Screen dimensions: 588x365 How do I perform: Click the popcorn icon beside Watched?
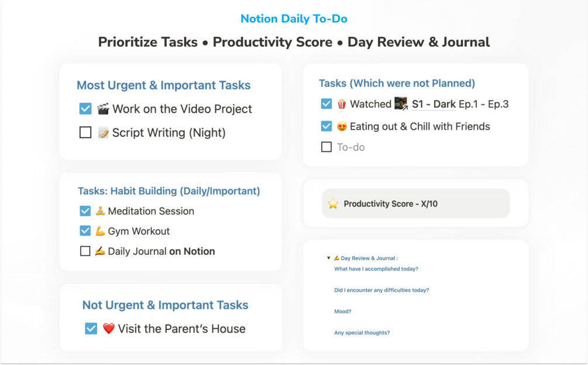coord(342,104)
